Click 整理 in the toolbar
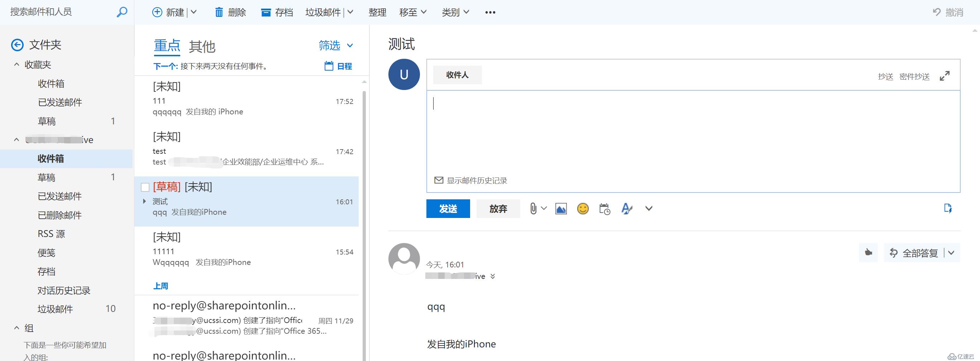Viewport: 980px width, 361px height. click(377, 12)
